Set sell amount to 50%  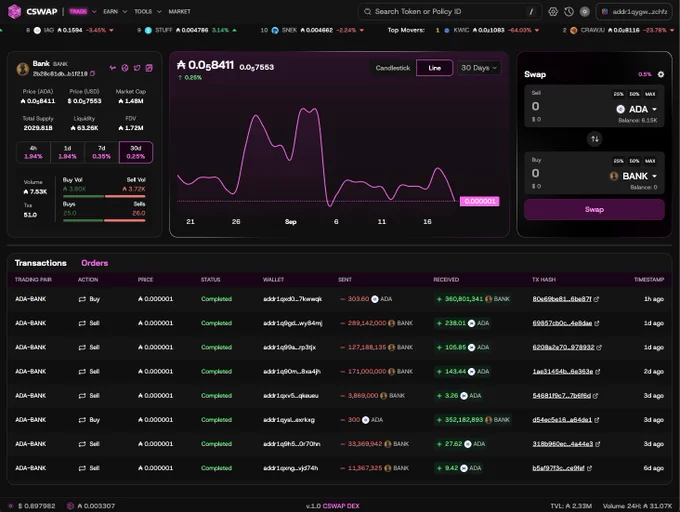[x=634, y=94]
